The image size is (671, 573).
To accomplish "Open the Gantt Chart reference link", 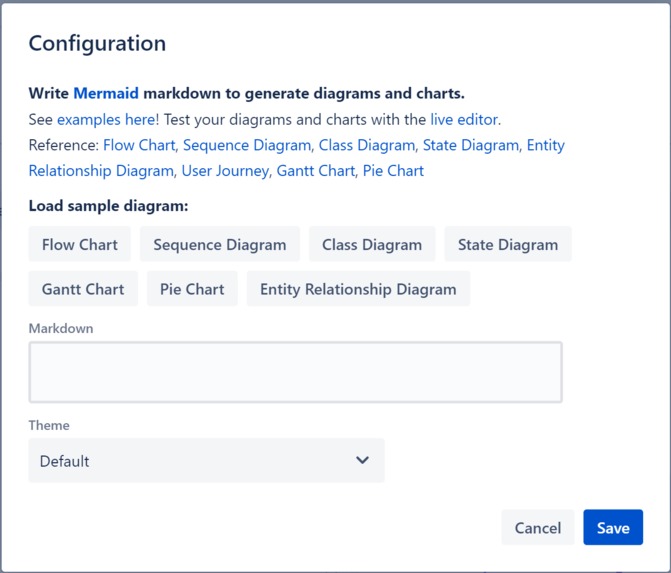I will click(x=316, y=171).
